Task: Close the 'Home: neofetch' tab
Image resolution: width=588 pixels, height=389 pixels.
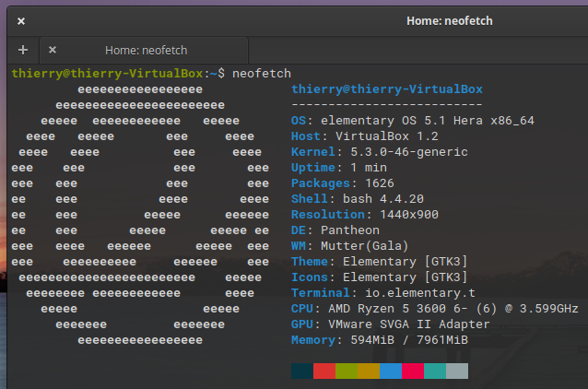Action: click(x=53, y=50)
